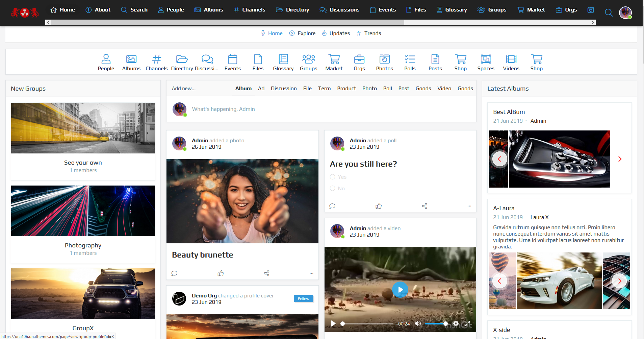Viewport: 644px width, 339px height.
Task: Open the Photography group link
Action: (83, 245)
